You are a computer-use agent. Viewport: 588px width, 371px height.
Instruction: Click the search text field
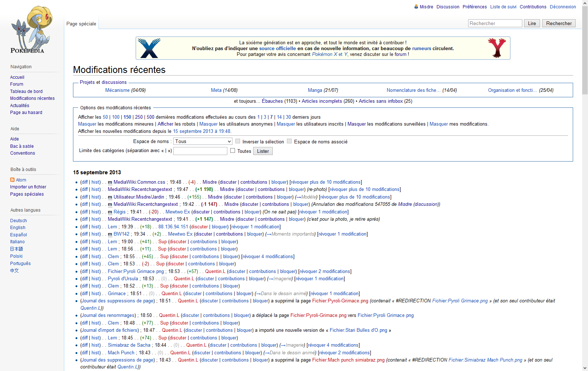495,23
